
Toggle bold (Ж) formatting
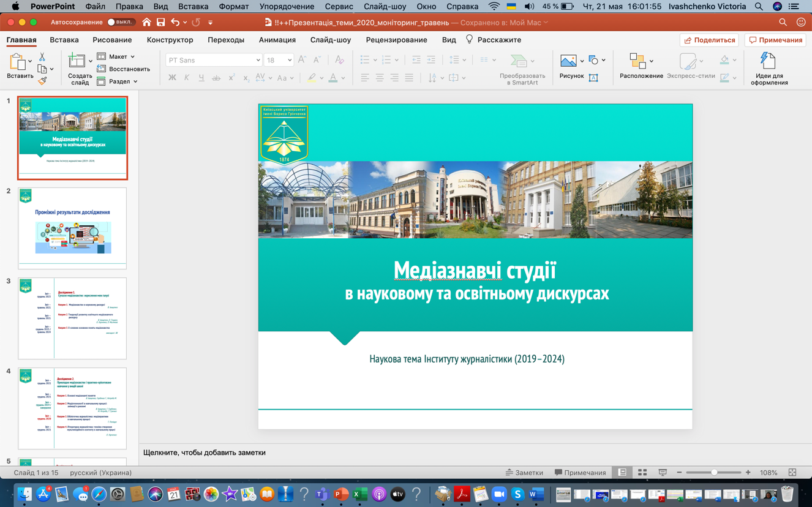pyautogui.click(x=172, y=78)
